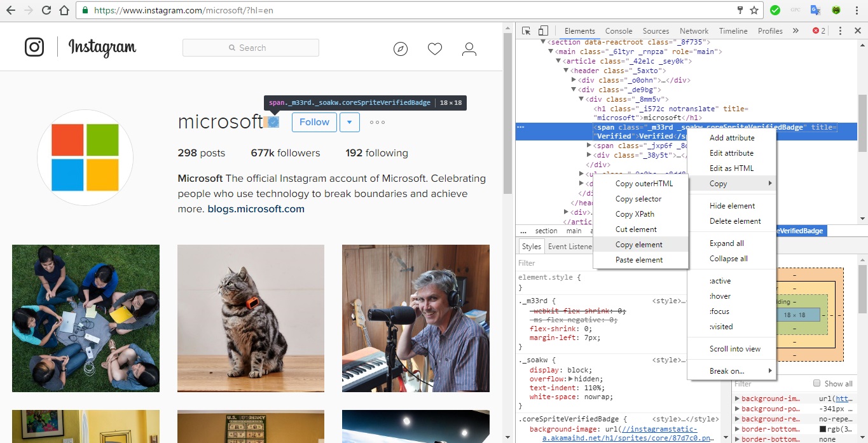868x443 pixels.
Task: Open the Break on submenu
Action: (x=732, y=371)
